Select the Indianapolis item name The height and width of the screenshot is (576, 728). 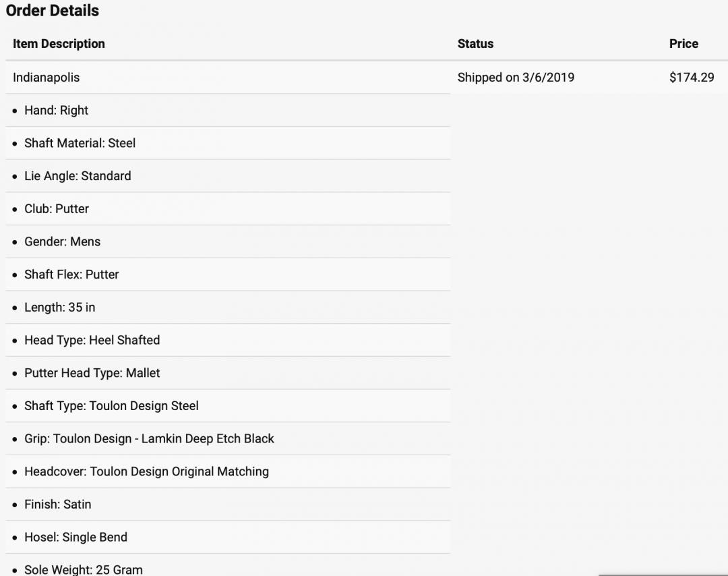47,77
